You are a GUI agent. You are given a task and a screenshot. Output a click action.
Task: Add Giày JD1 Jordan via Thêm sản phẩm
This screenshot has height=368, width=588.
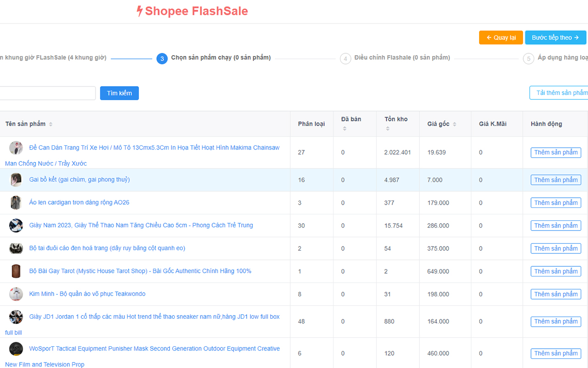(x=556, y=322)
